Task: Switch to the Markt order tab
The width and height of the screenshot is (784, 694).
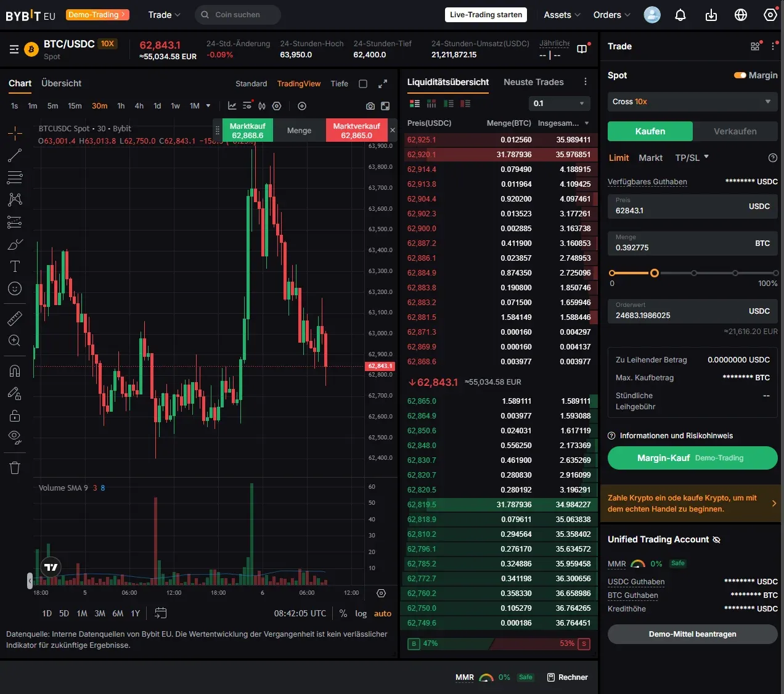Action: (x=650, y=158)
